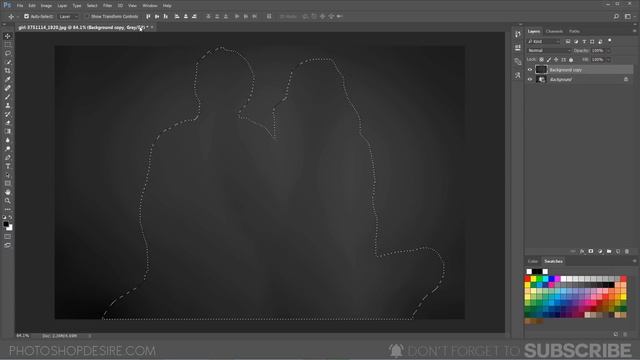The image size is (640, 360).
Task: Select the Eyedropper tool
Action: (8, 79)
